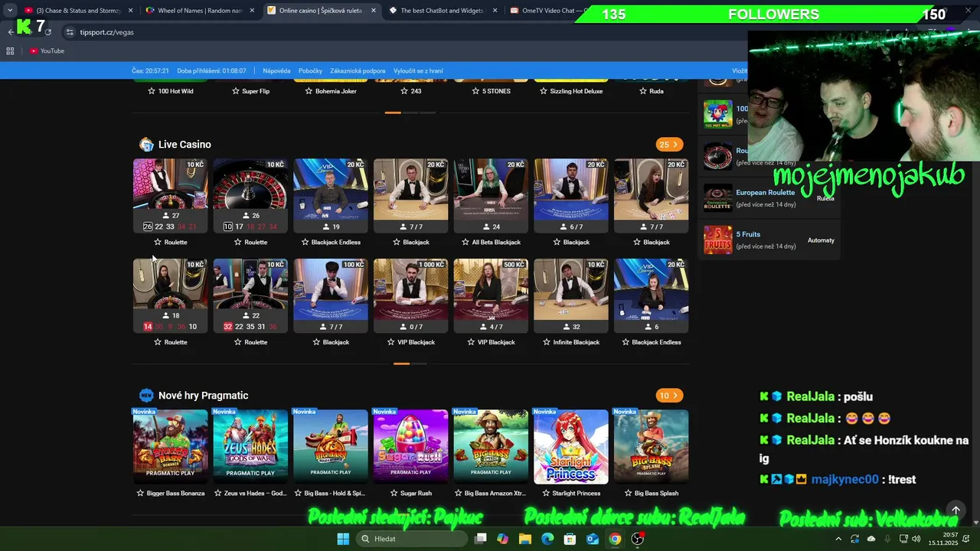Select the Online casino Špičková ruleta tab
Viewport: 980px width, 551px height.
[x=320, y=11]
